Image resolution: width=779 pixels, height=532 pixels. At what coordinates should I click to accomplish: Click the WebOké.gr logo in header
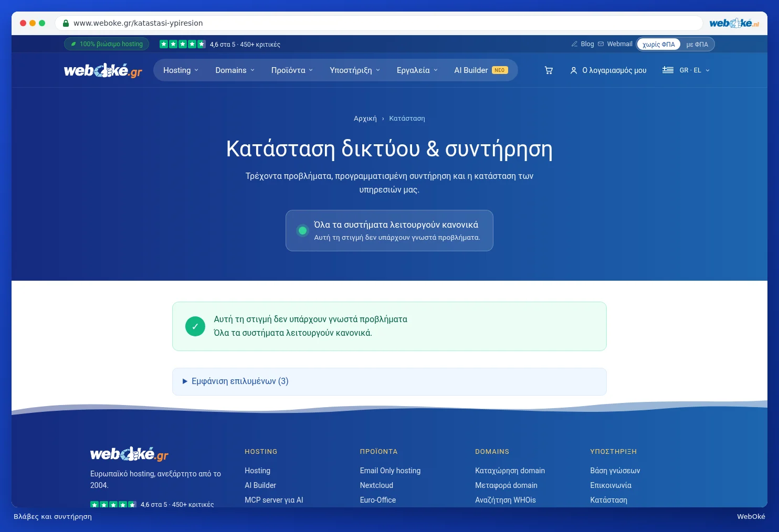[103, 70]
